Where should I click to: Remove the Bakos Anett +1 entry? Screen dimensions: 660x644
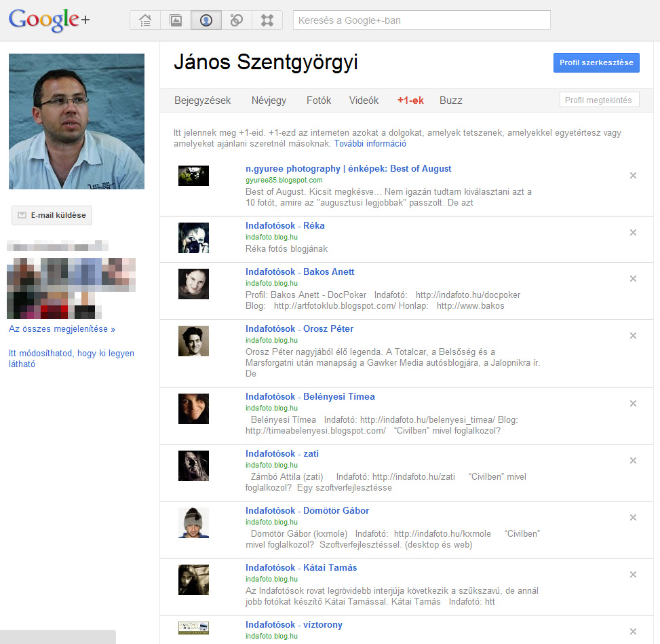(x=633, y=279)
